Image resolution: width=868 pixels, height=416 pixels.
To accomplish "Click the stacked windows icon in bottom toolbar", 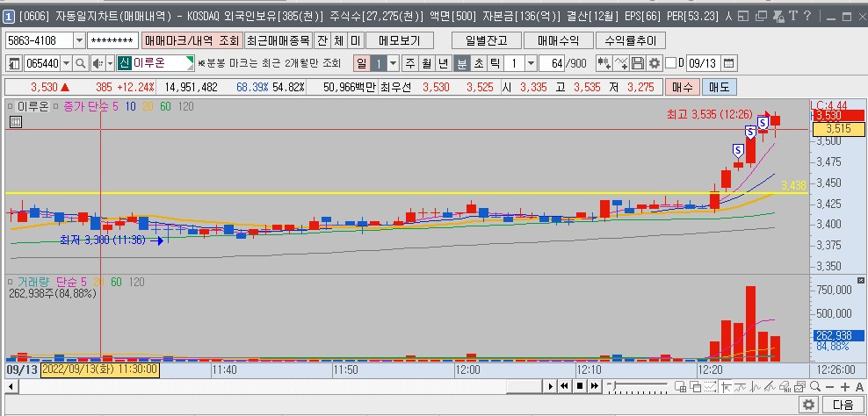I will (x=696, y=386).
